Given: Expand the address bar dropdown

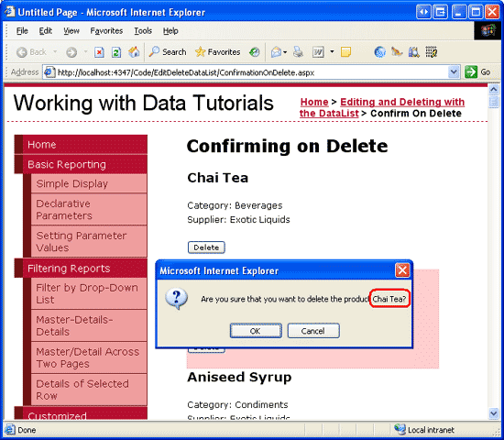Looking at the screenshot, I should coord(454,72).
